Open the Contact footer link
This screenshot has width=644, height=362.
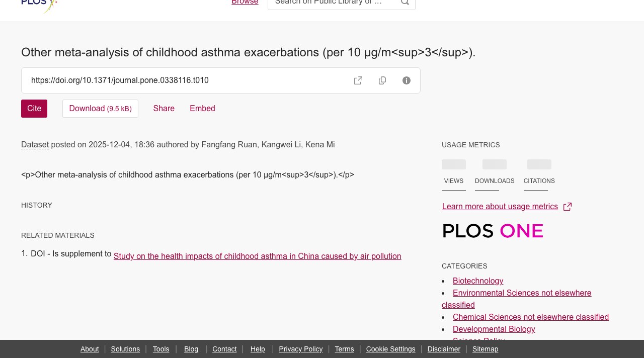(224, 349)
